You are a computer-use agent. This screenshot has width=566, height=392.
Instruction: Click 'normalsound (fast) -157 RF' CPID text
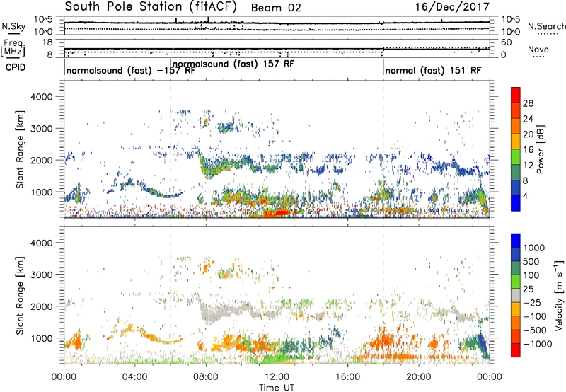point(130,70)
